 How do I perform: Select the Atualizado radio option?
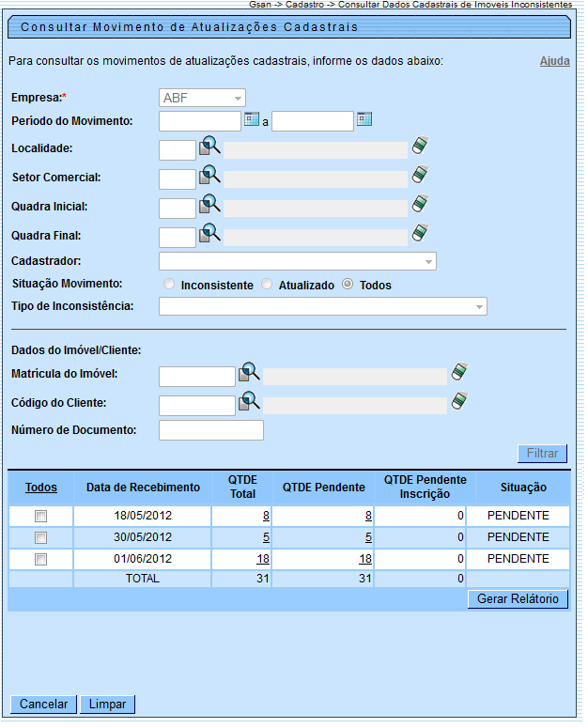click(x=267, y=285)
